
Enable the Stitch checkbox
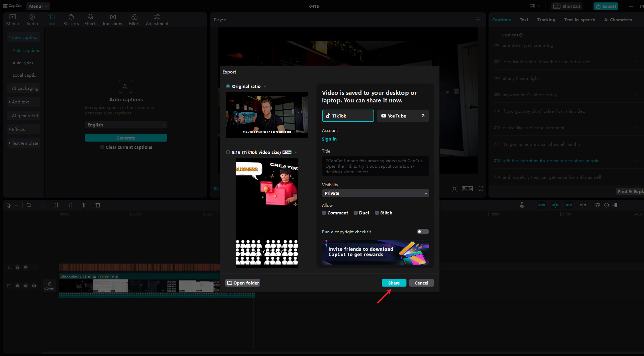(377, 213)
